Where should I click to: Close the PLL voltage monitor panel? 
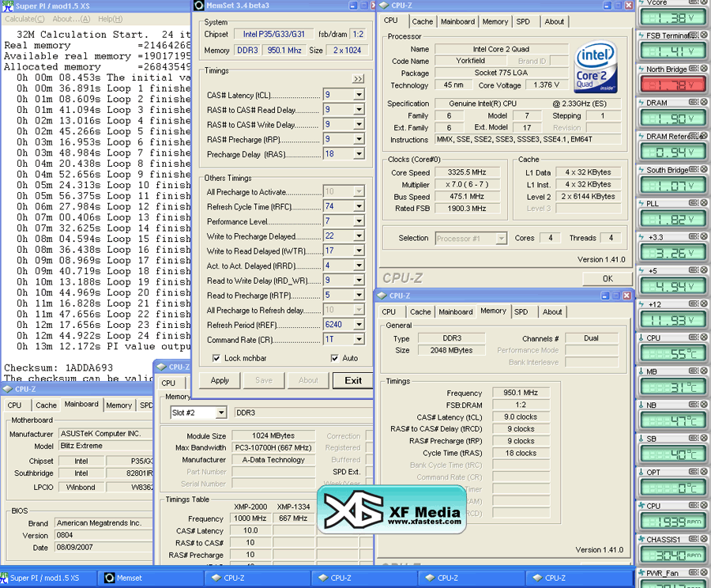click(x=704, y=203)
